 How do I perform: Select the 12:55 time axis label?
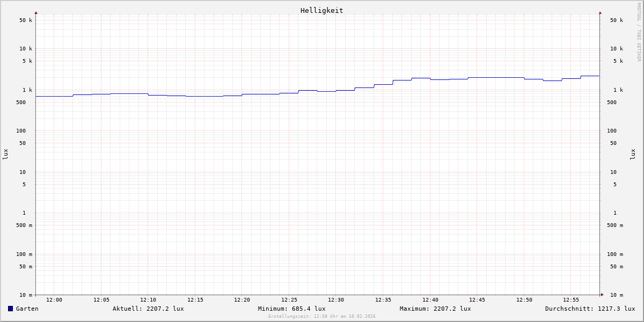tap(571, 300)
